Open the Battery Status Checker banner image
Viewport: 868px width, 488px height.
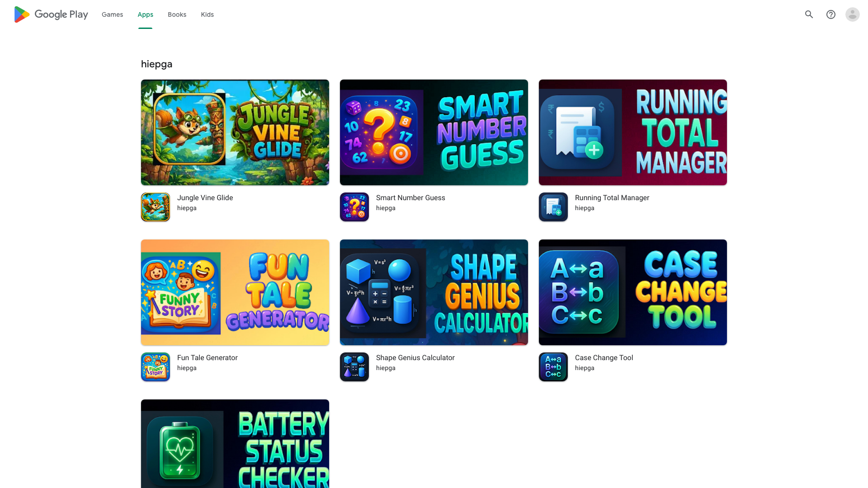235,444
